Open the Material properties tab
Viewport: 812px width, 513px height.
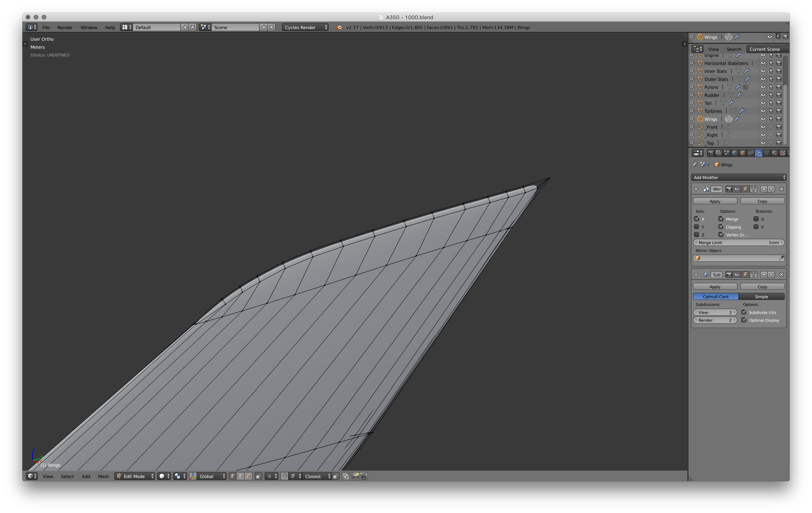click(x=775, y=153)
